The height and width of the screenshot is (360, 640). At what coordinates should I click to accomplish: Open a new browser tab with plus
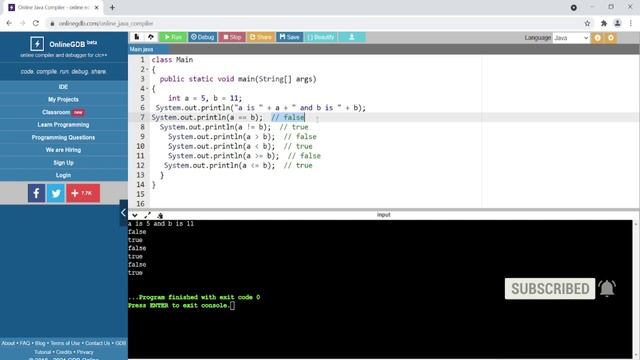tap(112, 7)
